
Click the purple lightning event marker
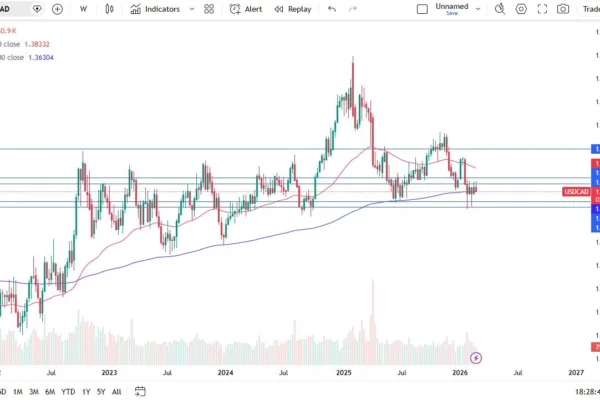coord(476,357)
